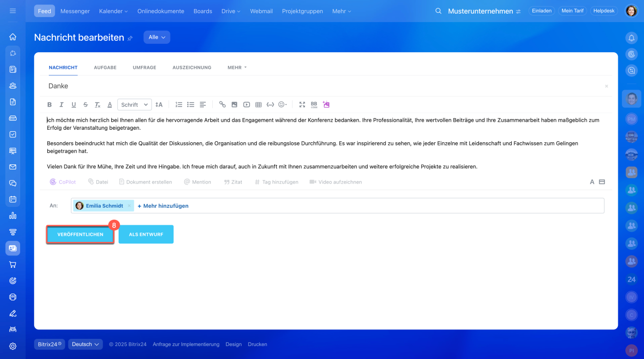644x359 pixels.
Task: Toggle italic formatting in editor toolbar
Action: coord(61,105)
